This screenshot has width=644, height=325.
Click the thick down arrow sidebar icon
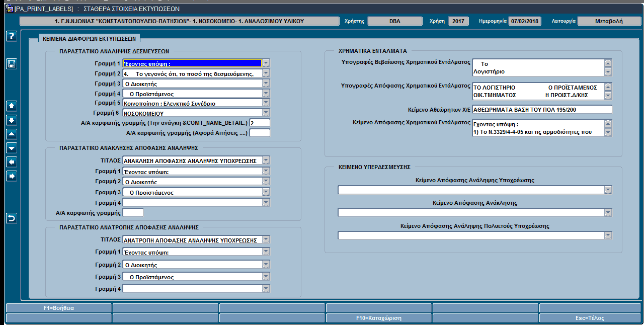click(x=11, y=120)
